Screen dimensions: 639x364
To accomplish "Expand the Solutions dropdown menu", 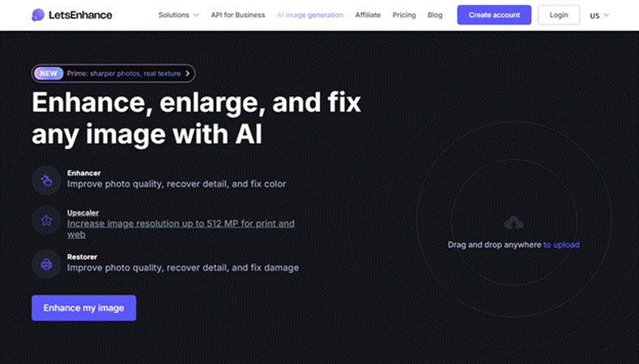I will point(178,15).
